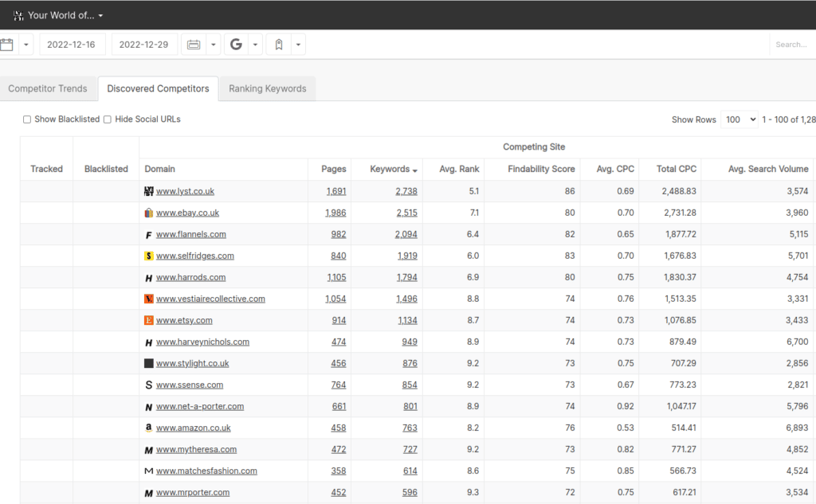The height and width of the screenshot is (504, 816).
Task: Tick the Hide Social URLs checkbox
Action: click(108, 119)
